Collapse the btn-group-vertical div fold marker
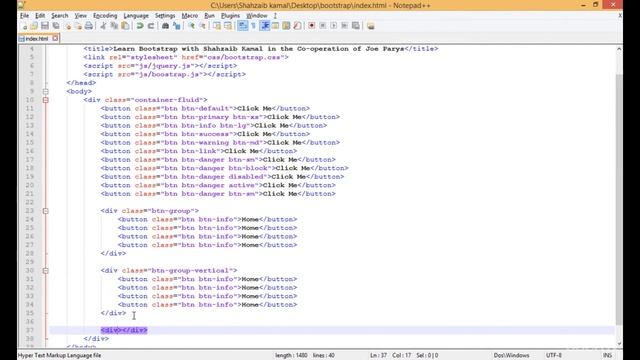640x360 pixels. coord(46,271)
